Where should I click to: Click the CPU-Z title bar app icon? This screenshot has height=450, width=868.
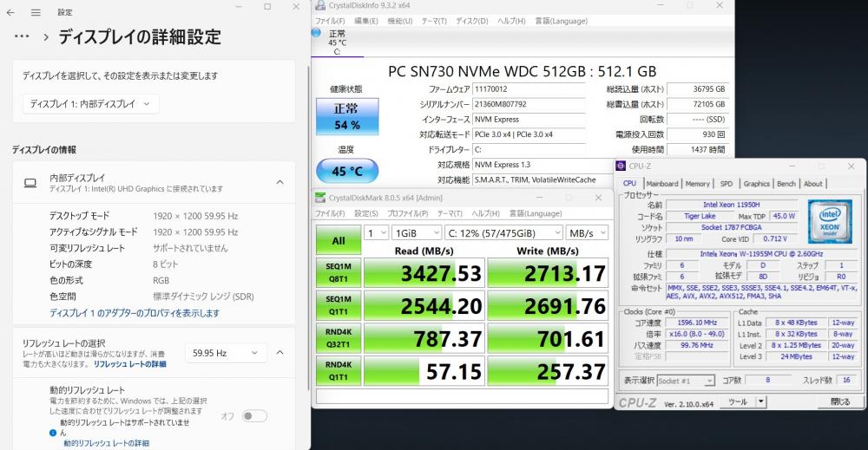pyautogui.click(x=621, y=166)
